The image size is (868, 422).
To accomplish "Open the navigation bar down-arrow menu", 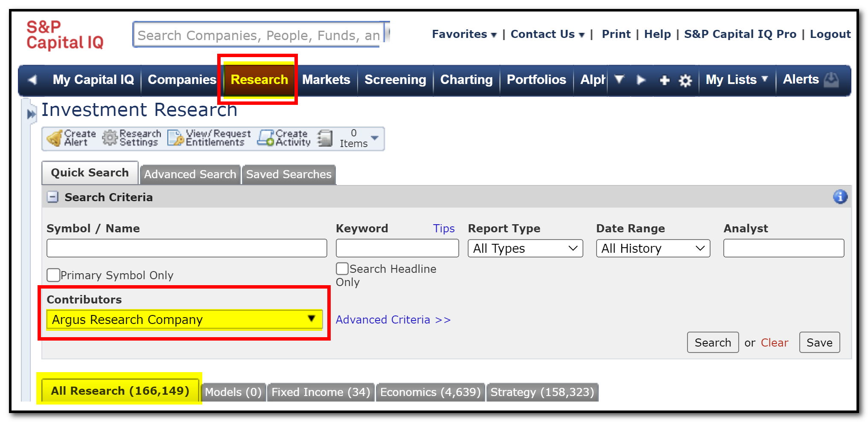I will pos(619,79).
